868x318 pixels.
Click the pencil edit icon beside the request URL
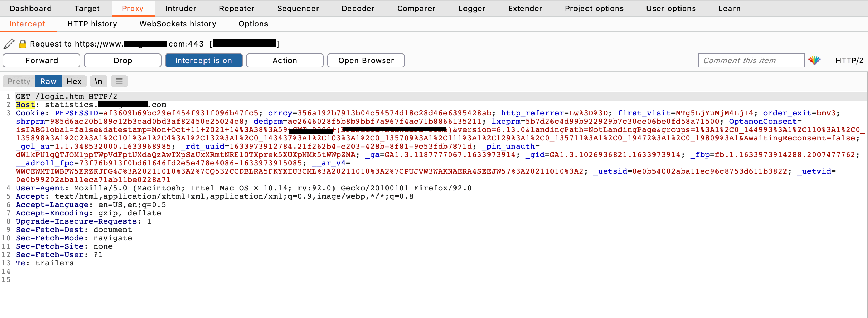tap(9, 44)
